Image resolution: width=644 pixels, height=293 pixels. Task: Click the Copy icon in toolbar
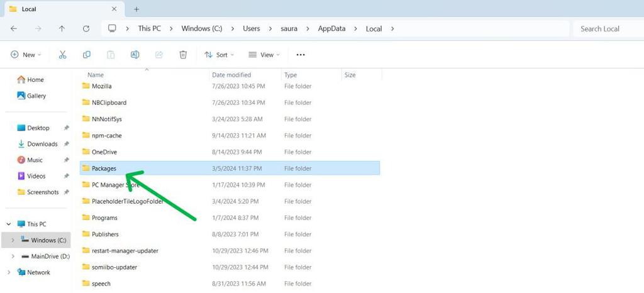click(x=87, y=55)
